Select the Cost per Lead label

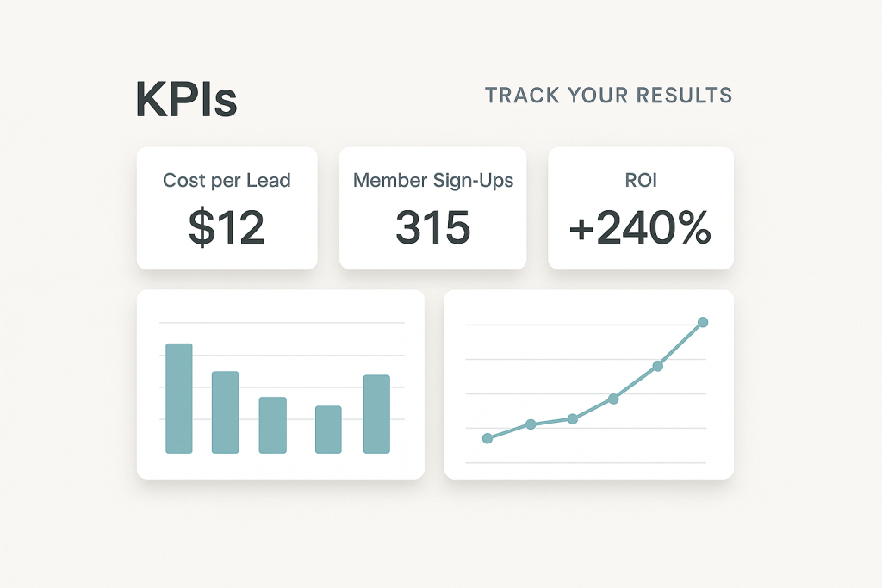click(x=227, y=181)
